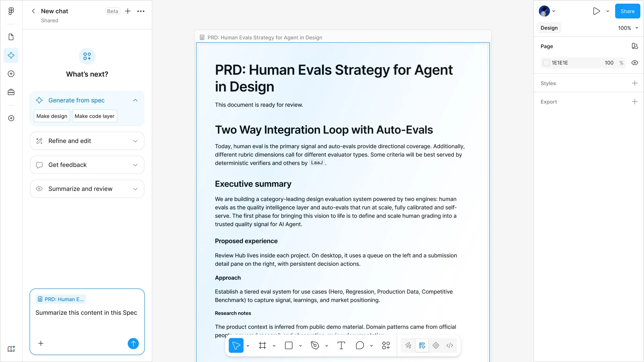Click the Make code layer button

[95, 116]
